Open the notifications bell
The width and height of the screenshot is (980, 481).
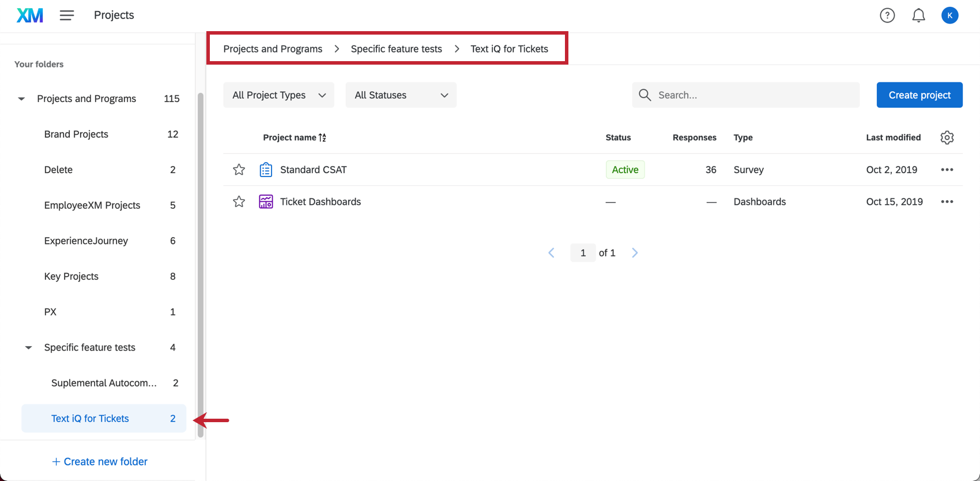[918, 16]
